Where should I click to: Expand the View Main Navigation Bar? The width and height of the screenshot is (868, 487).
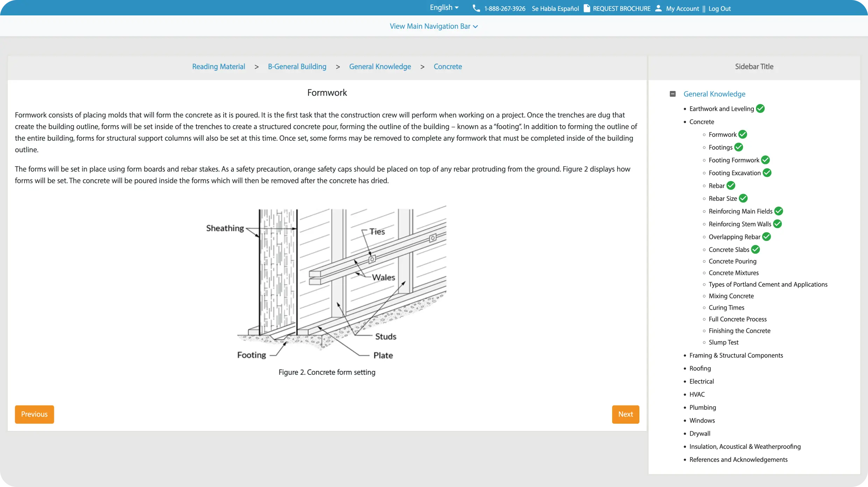[434, 26]
